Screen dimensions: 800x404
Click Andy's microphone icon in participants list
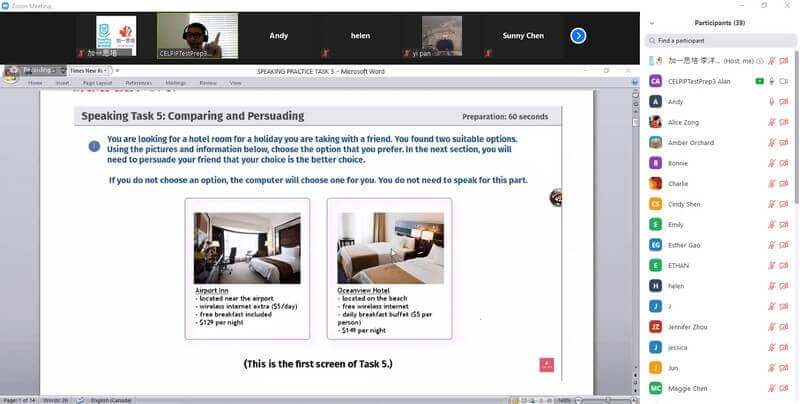(x=771, y=101)
